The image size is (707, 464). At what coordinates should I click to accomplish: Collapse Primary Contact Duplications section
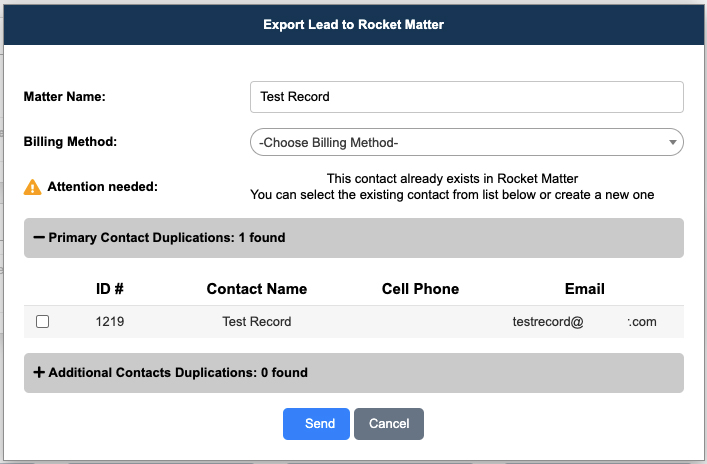[x=354, y=238]
